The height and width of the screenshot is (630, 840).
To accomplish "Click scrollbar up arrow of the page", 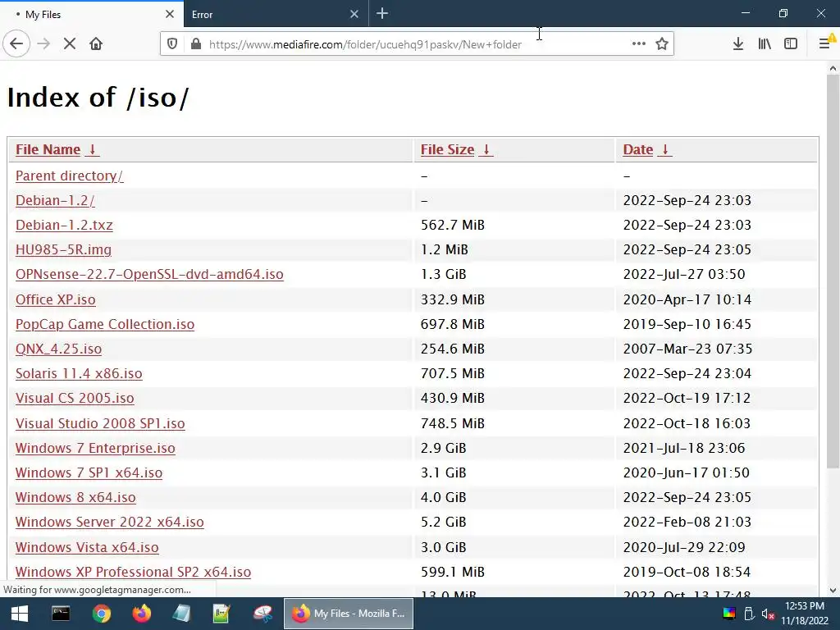I will pyautogui.click(x=833, y=68).
